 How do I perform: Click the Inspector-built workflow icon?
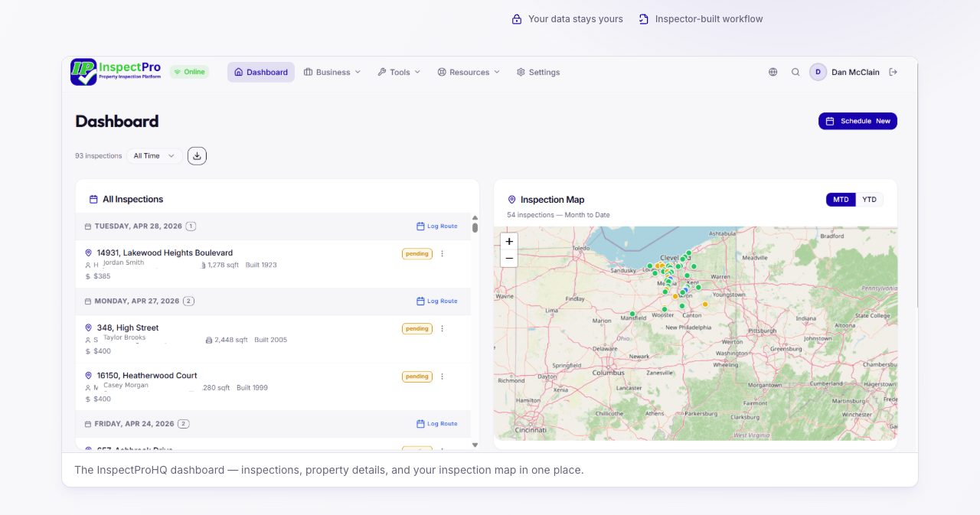[643, 19]
